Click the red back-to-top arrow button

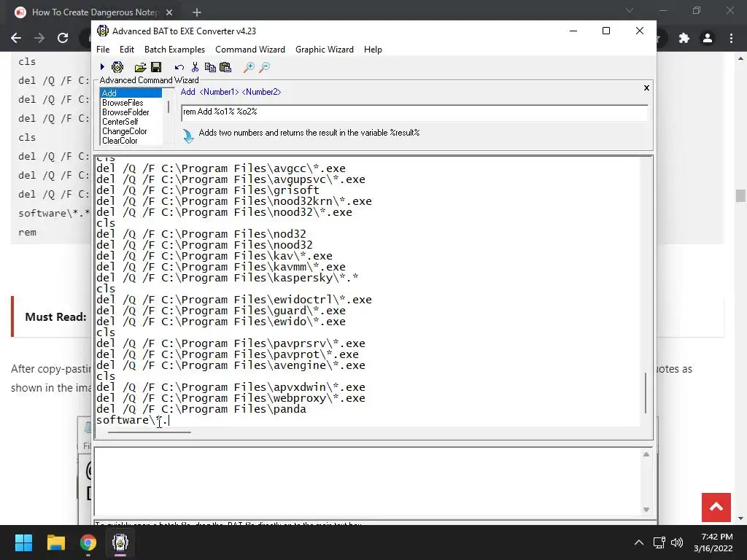[x=716, y=507]
